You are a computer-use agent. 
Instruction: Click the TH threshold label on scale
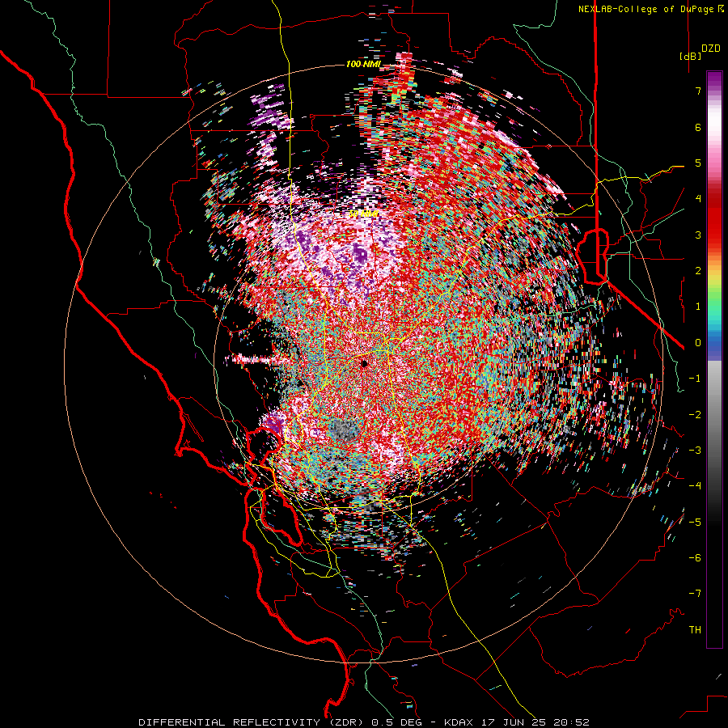(x=695, y=630)
